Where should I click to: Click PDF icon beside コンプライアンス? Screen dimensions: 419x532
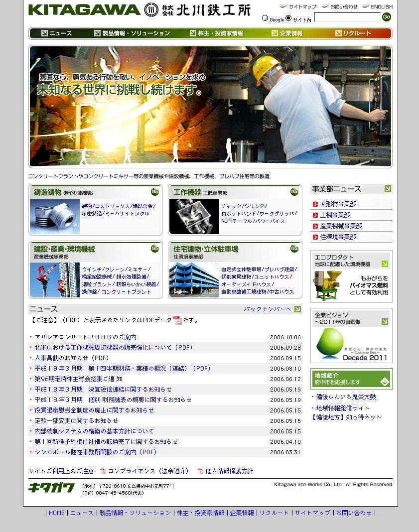pos(103,471)
